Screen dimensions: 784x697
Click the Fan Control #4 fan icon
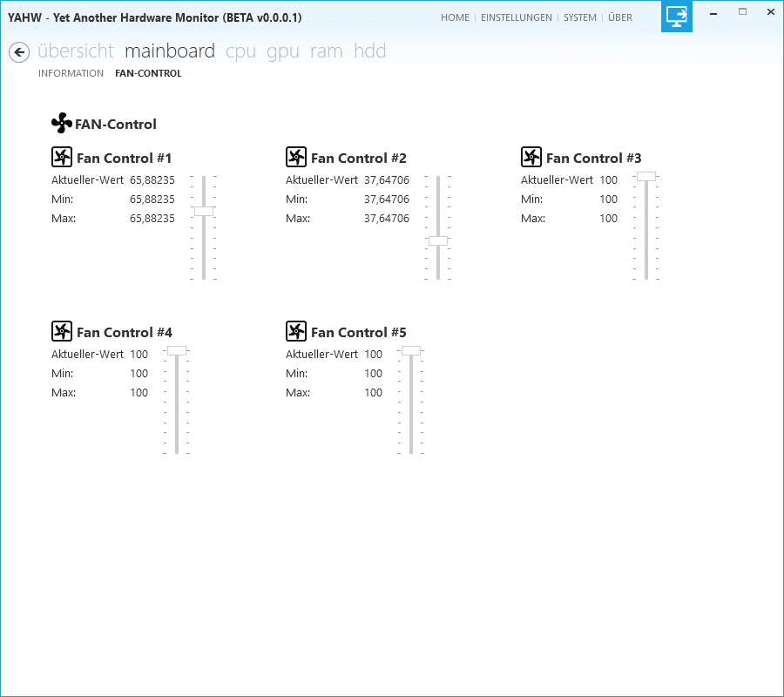pos(62,331)
